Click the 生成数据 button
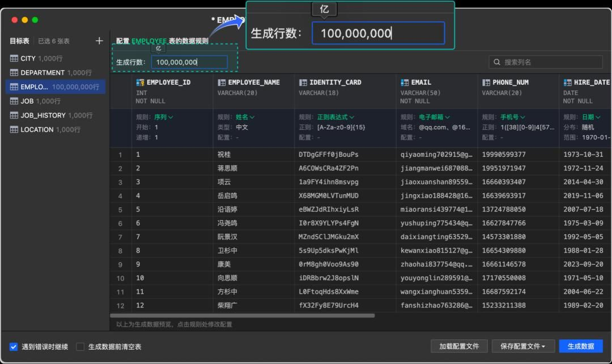Screen dimensions: 612x364 click(581, 346)
